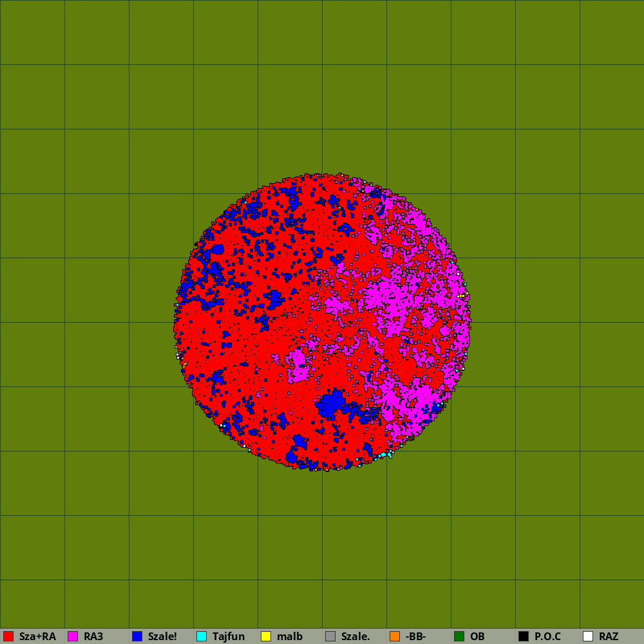Select the 'RAZ' legend label
This screenshot has width=644, height=644.
tap(609, 636)
